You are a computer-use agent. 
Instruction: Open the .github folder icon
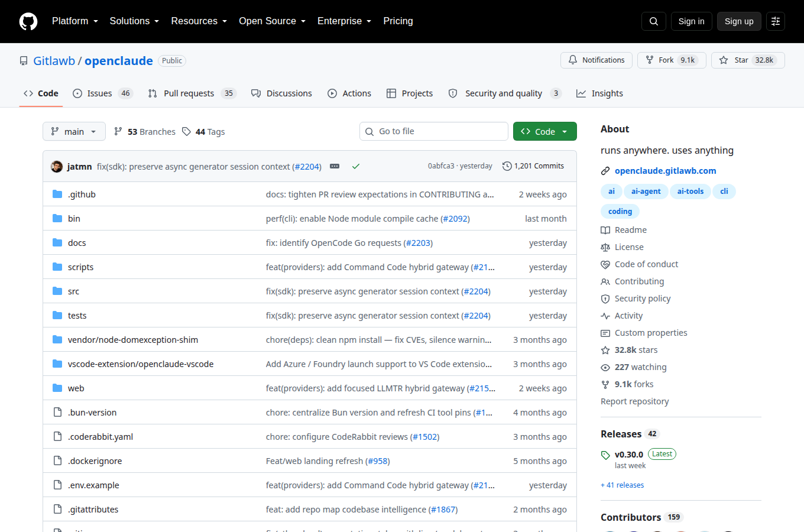(x=57, y=194)
